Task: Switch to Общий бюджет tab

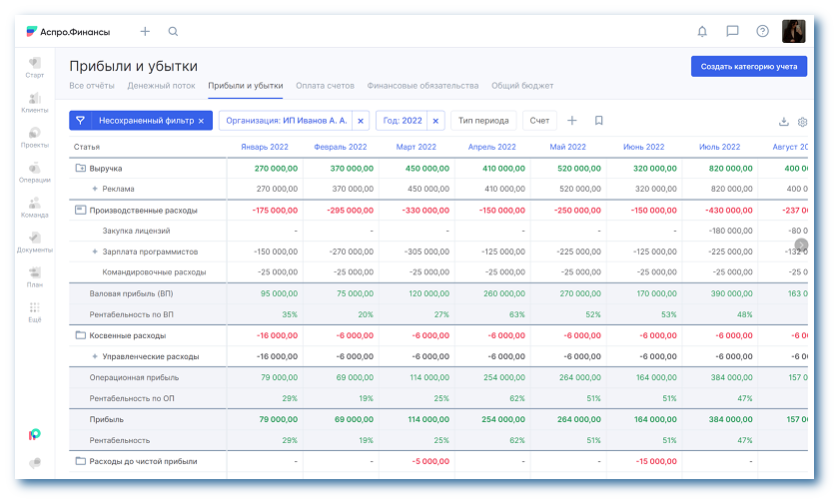Action: pos(522,86)
